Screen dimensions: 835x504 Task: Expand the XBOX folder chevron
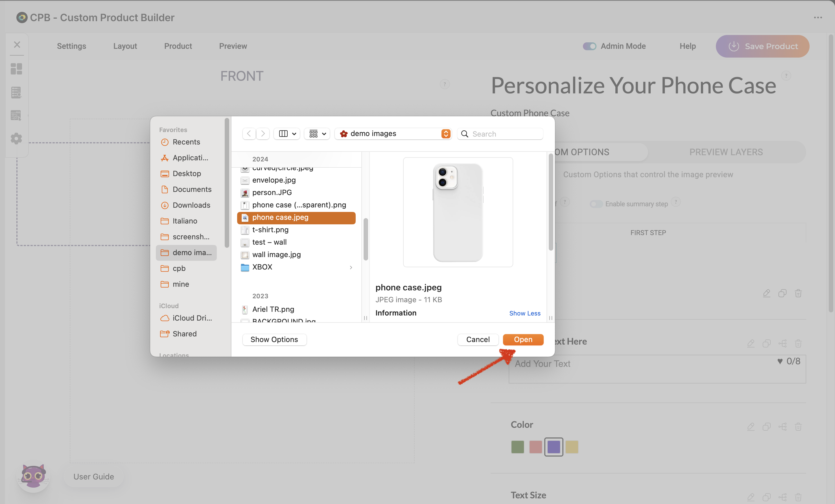[351, 267]
